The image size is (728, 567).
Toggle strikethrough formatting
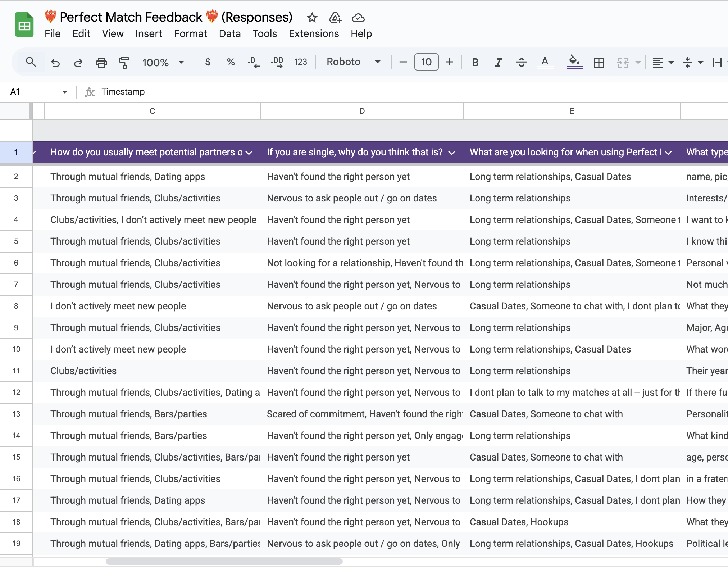[521, 63]
